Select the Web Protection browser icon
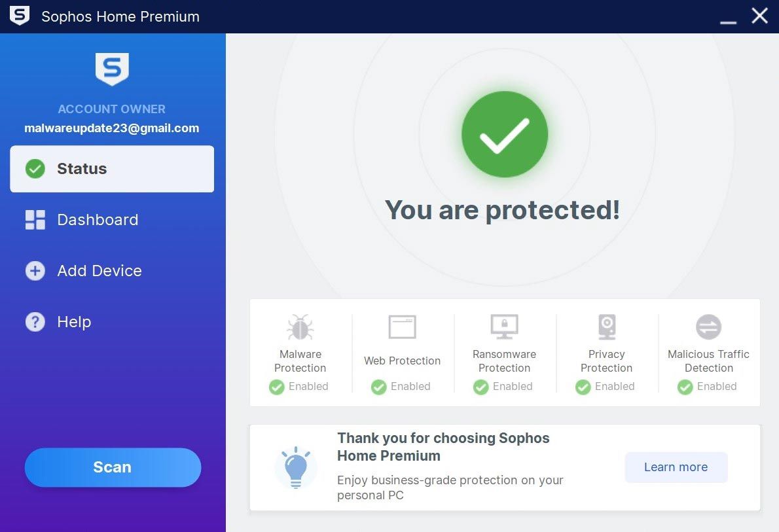The image size is (779, 532). (x=402, y=327)
